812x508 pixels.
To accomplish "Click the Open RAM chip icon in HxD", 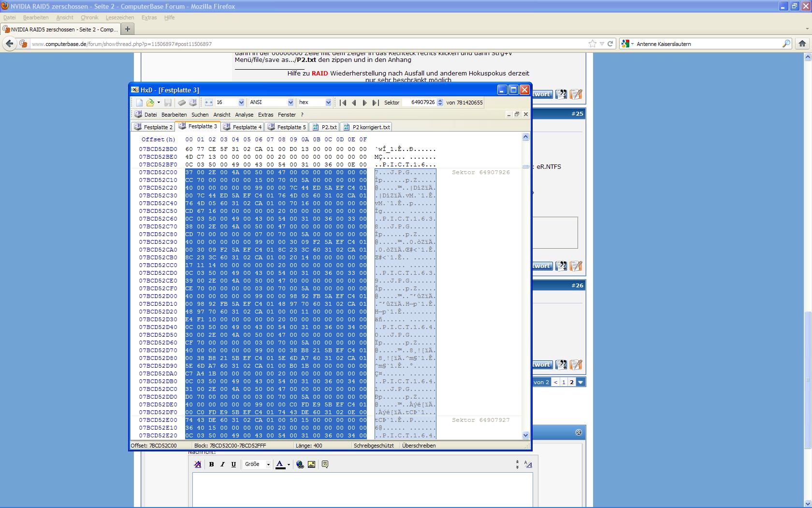I will pyautogui.click(x=182, y=103).
